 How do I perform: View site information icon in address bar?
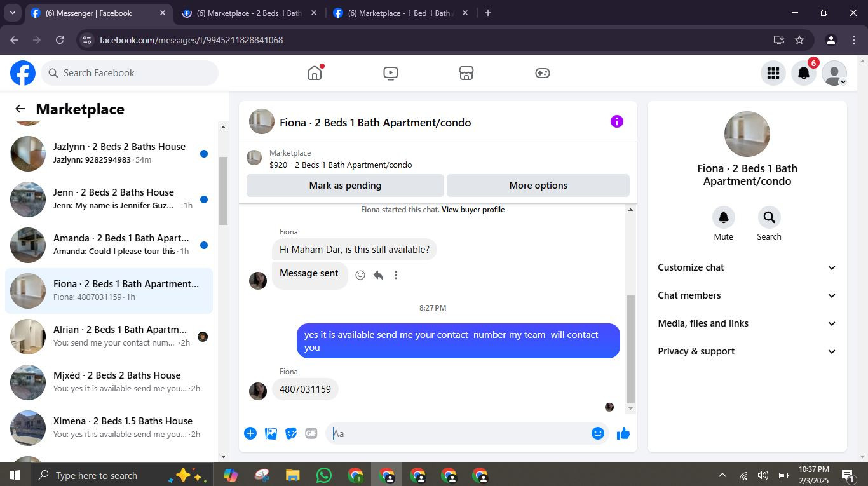pos(87,40)
